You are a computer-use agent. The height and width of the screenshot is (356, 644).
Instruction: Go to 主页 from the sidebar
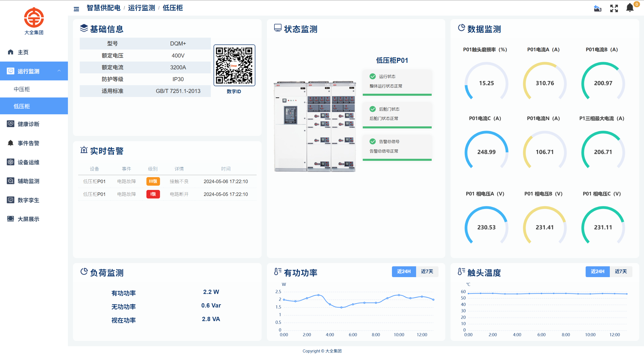[23, 52]
